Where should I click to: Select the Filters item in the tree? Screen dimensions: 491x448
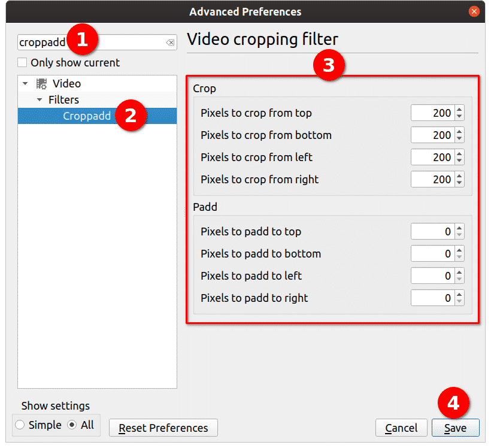pyautogui.click(x=63, y=100)
